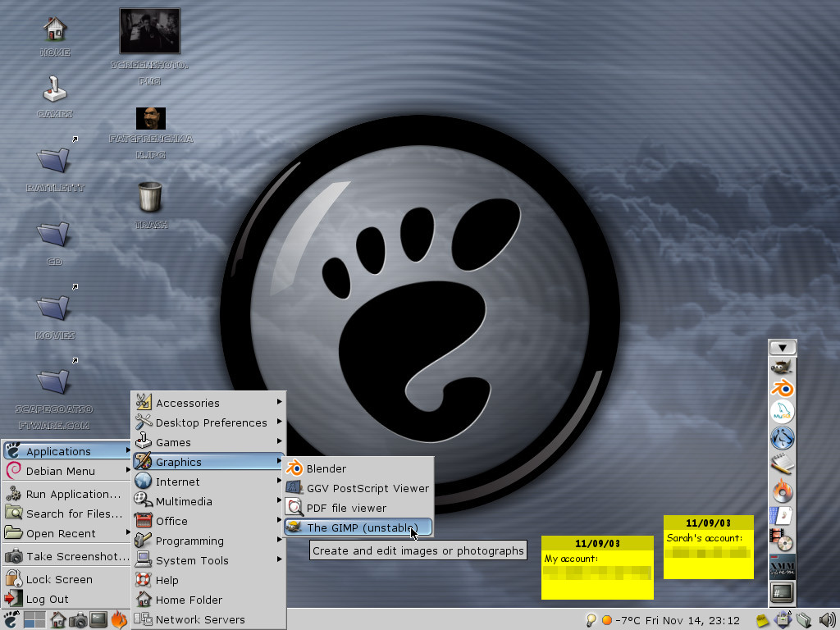The width and height of the screenshot is (840, 630).
Task: Select the Graphics menu category
Action: pos(208,462)
